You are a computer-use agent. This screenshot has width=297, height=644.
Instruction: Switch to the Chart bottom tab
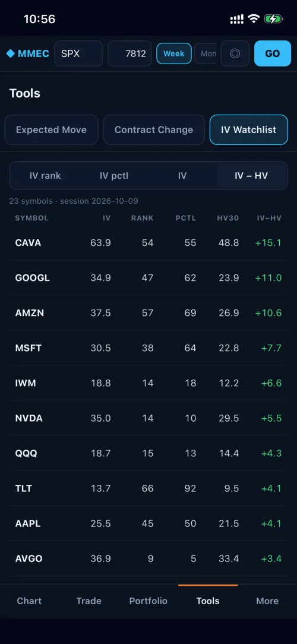pyautogui.click(x=29, y=601)
